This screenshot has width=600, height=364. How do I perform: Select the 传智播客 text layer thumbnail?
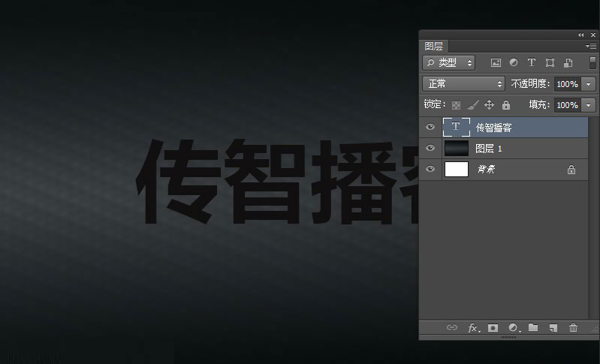click(x=456, y=127)
